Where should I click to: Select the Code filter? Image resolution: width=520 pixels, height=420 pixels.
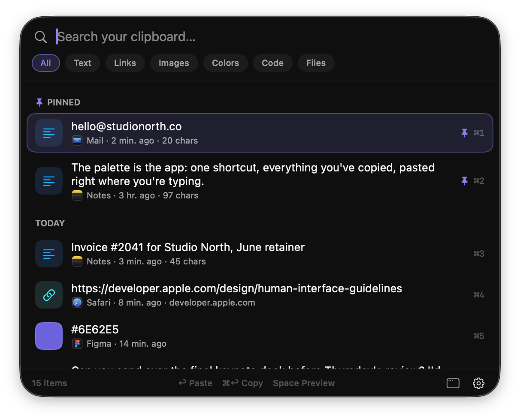point(273,63)
